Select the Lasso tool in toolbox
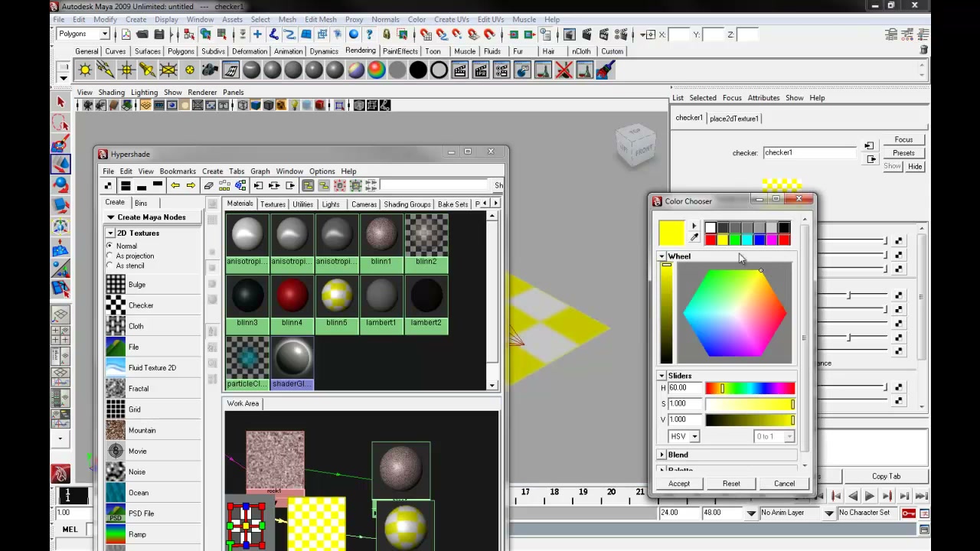This screenshot has width=980, height=551. click(x=60, y=122)
